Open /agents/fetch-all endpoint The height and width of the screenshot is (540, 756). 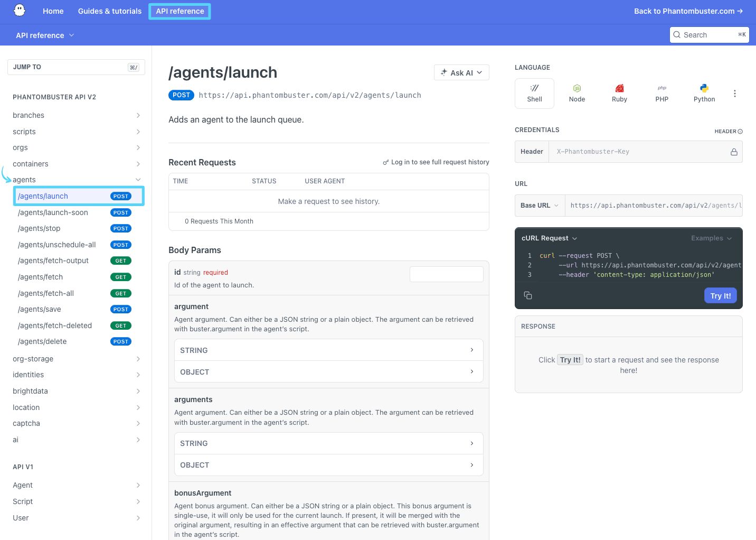[x=79, y=293]
